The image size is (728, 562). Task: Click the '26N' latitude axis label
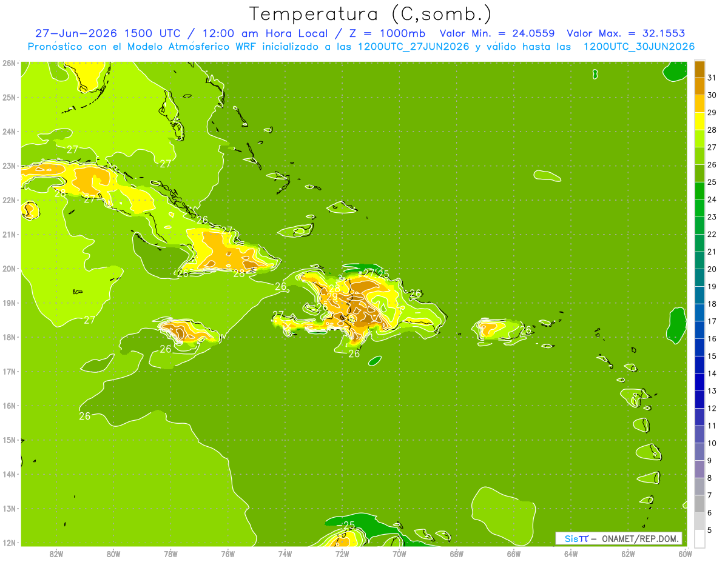tap(8, 62)
